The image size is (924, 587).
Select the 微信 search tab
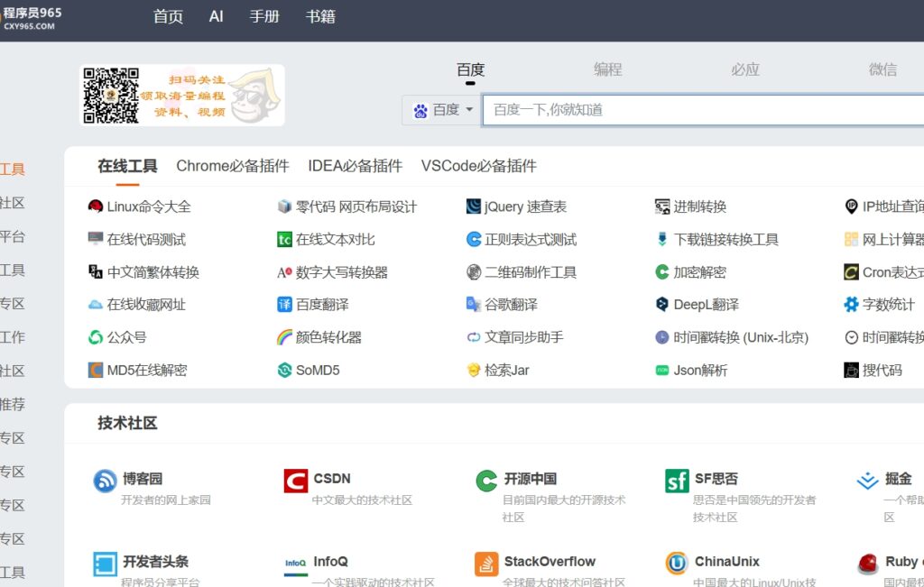pyautogui.click(x=882, y=69)
